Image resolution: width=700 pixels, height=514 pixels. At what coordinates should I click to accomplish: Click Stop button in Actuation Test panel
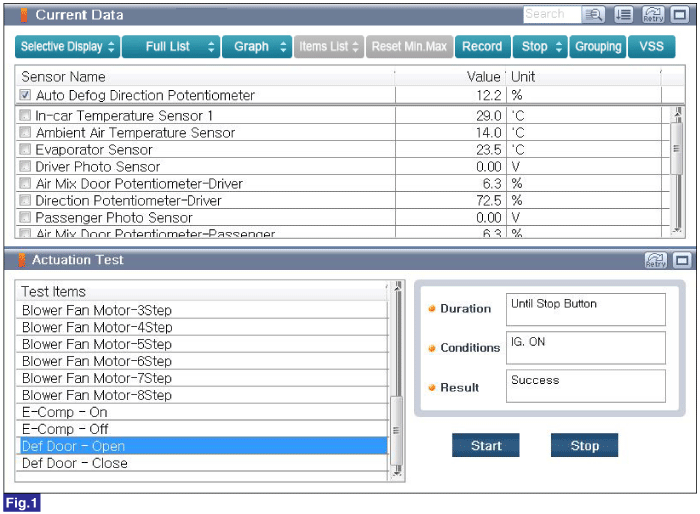[x=584, y=445]
